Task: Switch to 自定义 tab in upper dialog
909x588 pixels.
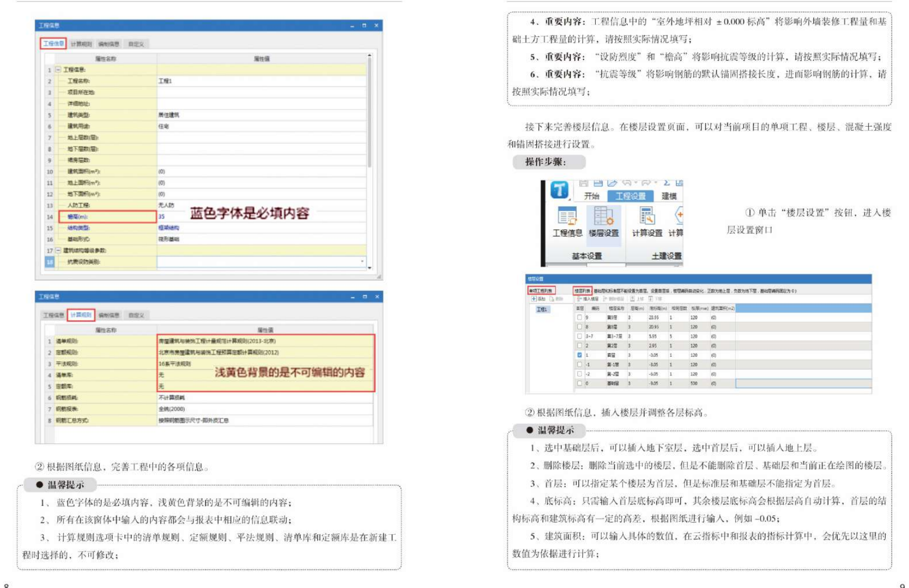Action: (x=136, y=44)
